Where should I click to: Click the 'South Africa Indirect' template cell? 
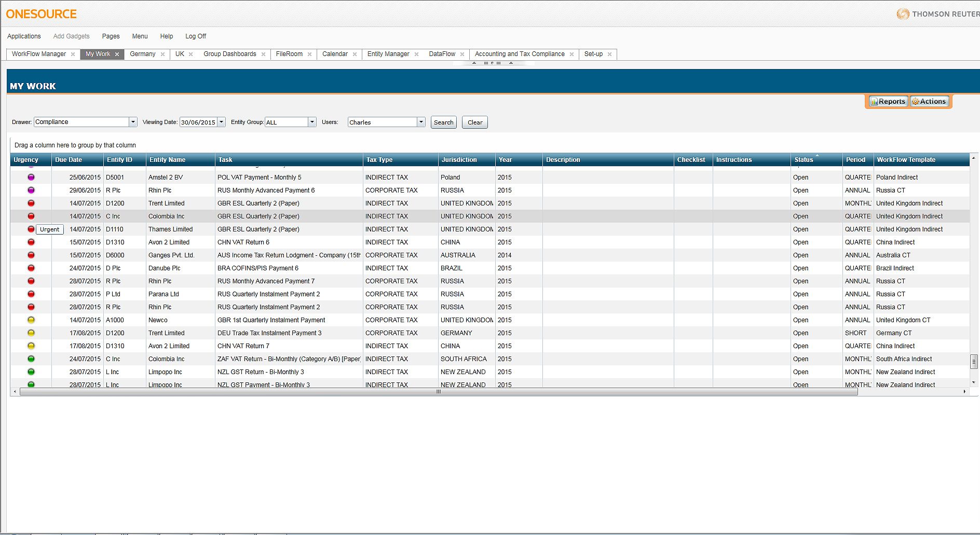[921, 359]
